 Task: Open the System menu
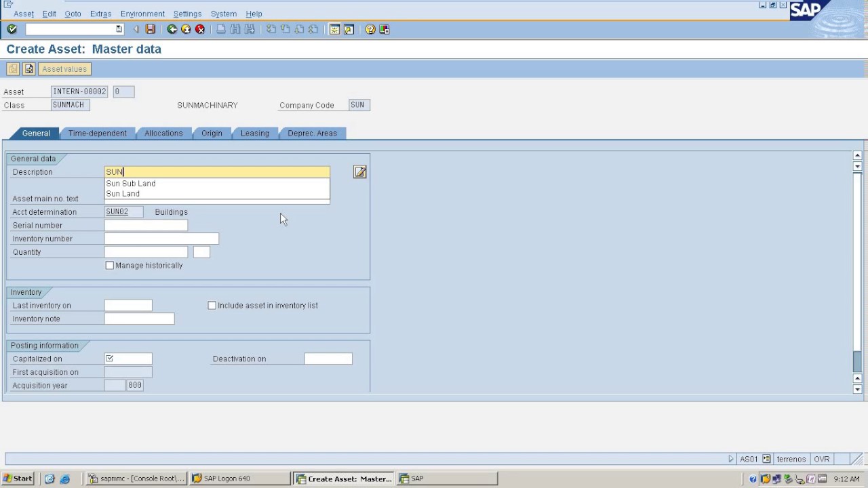click(224, 14)
